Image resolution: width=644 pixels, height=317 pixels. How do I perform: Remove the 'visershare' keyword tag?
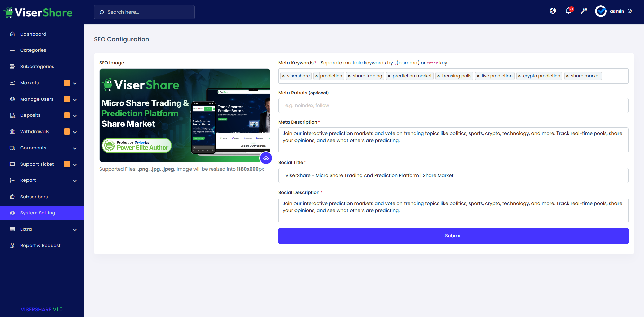(x=283, y=76)
